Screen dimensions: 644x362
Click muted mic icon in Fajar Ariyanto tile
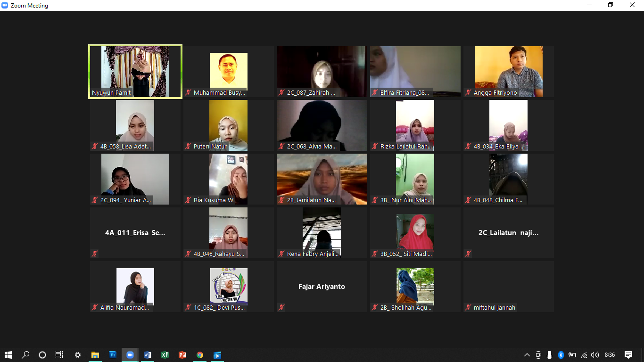(281, 307)
